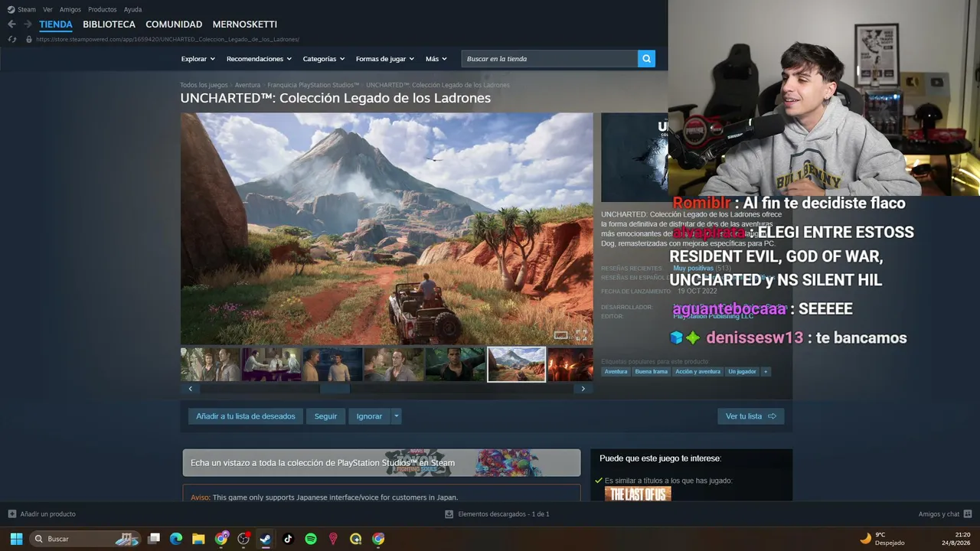Select the fiery orange thumbnail
The width and height of the screenshot is (980, 551).
[570, 364]
